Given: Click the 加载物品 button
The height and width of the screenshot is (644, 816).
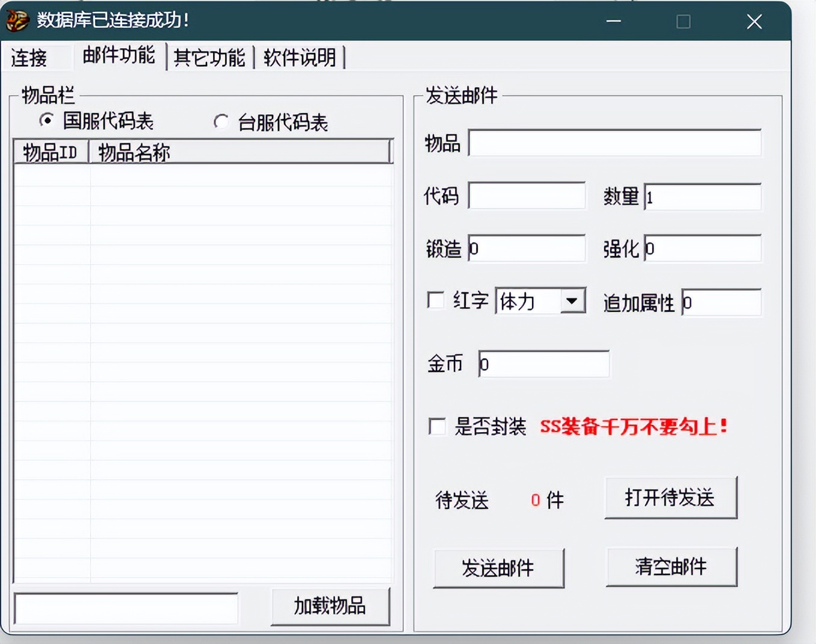Looking at the screenshot, I should point(330,607).
